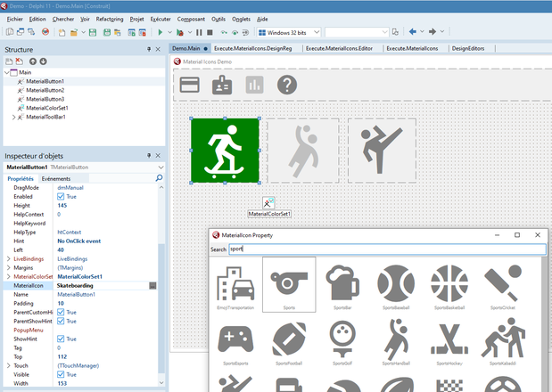
Task: Expand the Margins property
Action: pyautogui.click(x=8, y=267)
